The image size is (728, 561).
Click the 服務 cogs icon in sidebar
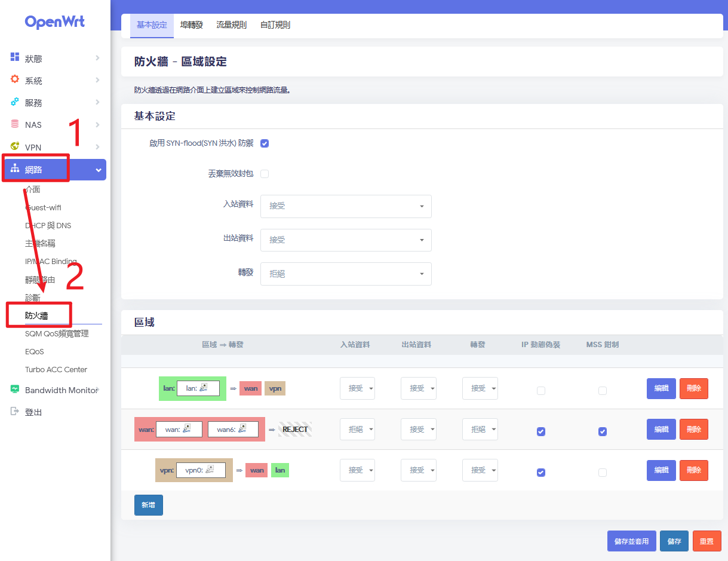coord(15,102)
